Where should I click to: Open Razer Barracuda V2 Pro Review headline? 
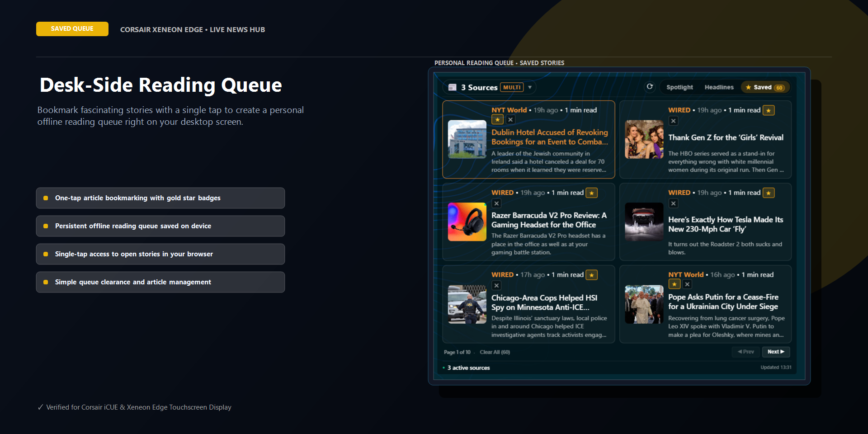[549, 220]
